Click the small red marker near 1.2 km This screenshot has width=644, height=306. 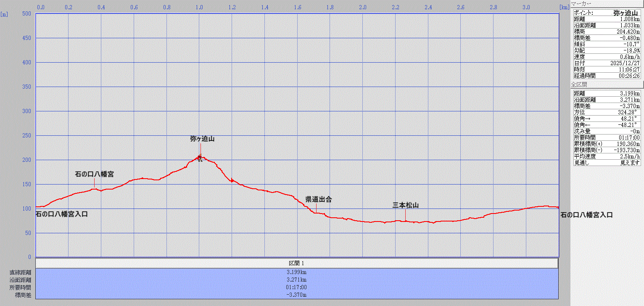coord(232,180)
